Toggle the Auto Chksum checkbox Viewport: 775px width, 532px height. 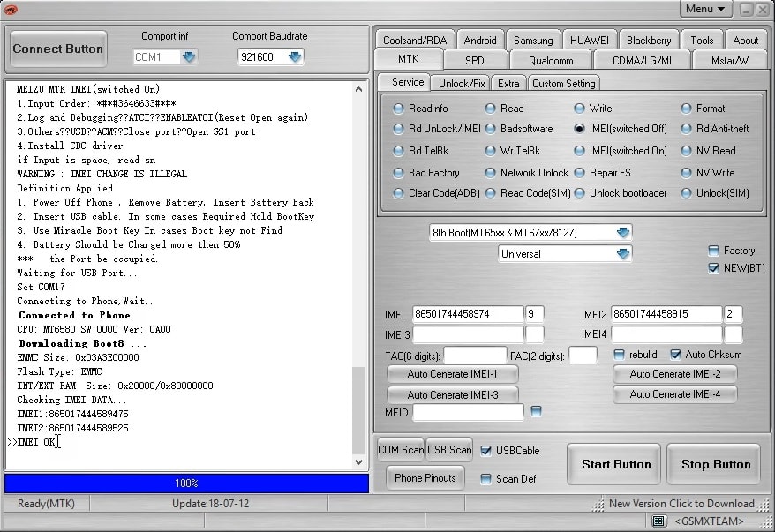[x=675, y=354]
